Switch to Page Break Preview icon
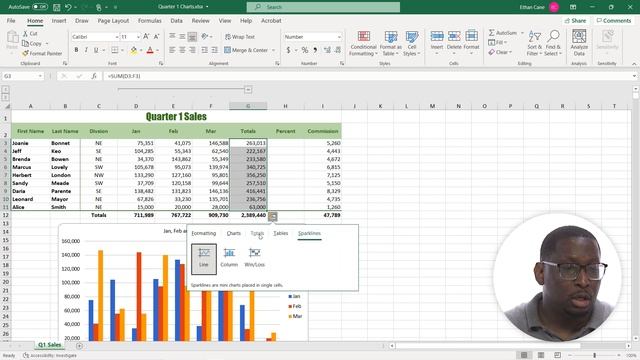Viewport: 640px width, 360px height. 557,355
